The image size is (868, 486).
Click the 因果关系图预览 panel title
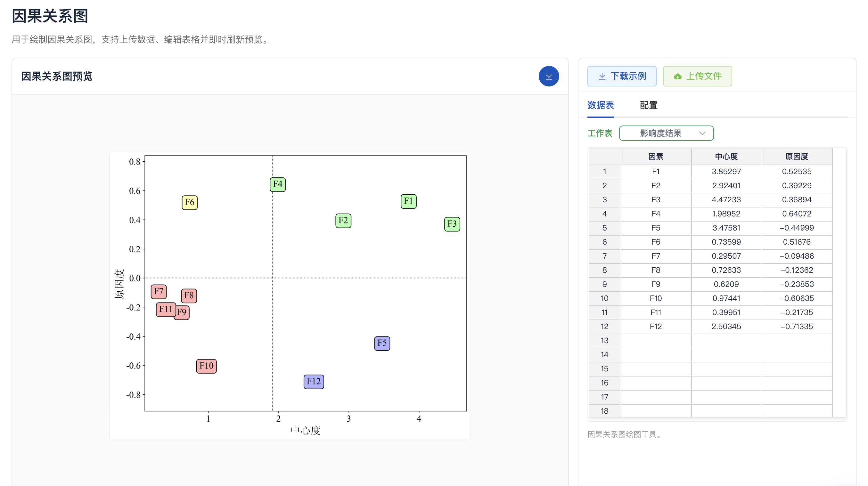click(x=57, y=77)
